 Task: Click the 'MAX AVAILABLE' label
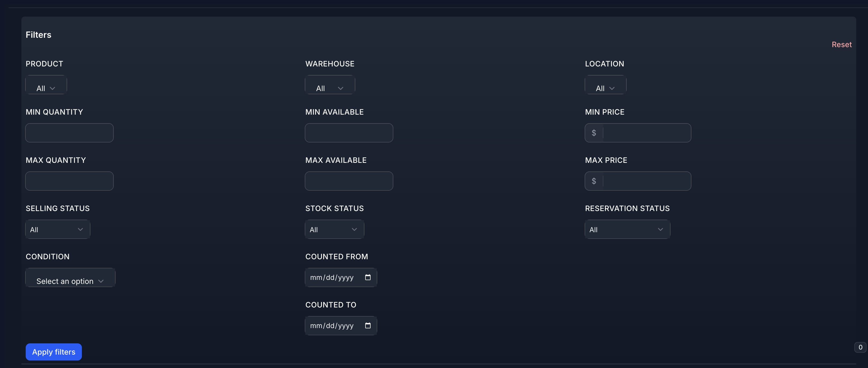[336, 160]
